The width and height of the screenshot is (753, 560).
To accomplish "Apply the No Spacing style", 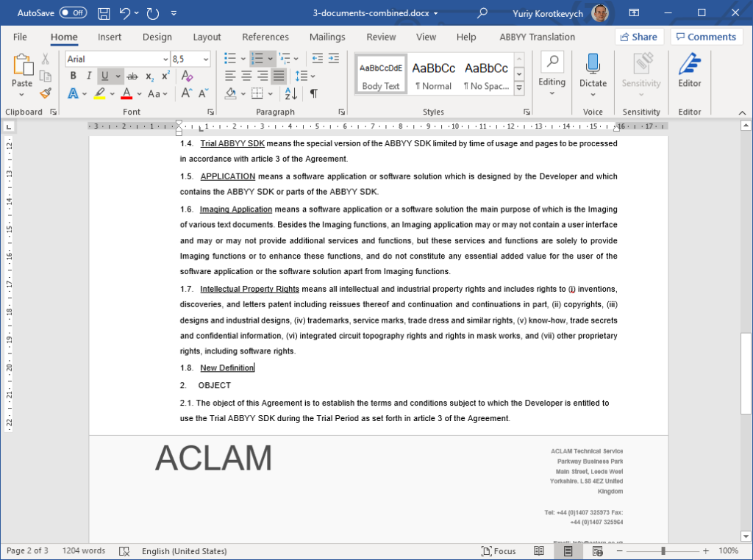I will tap(486, 74).
